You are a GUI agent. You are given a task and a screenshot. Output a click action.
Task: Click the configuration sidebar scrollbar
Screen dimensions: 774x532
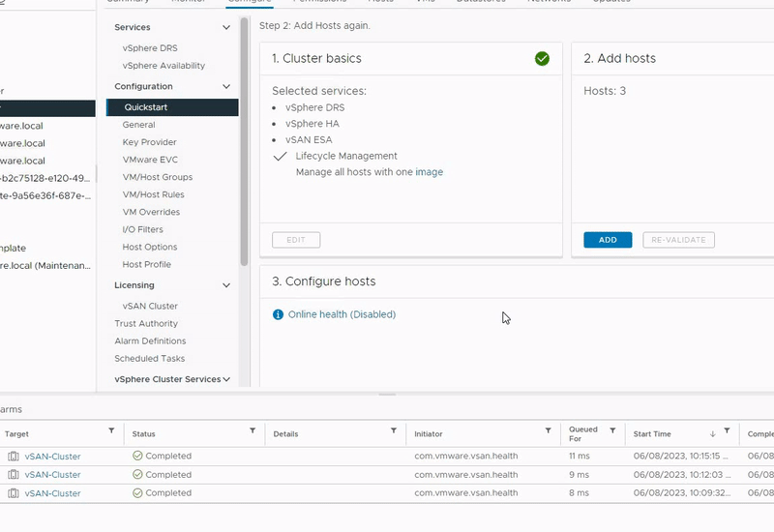tap(244, 142)
